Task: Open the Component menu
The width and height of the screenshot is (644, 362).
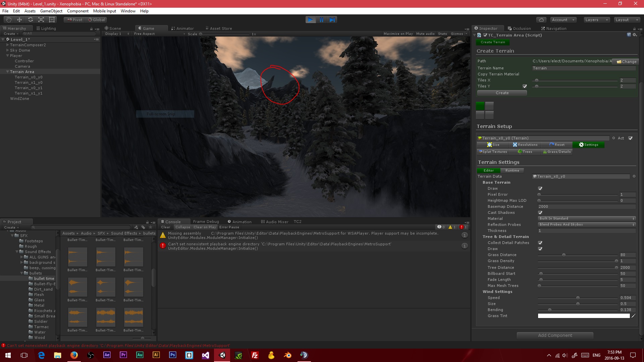Action: coord(77,11)
